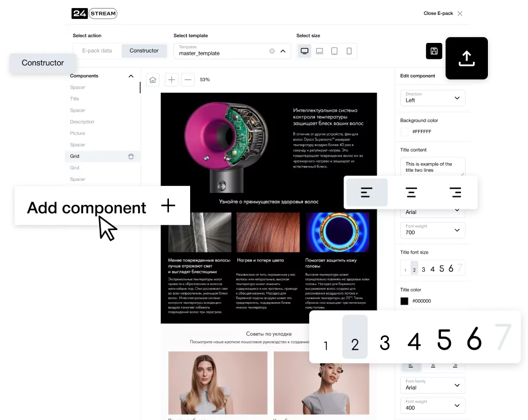The image size is (528, 420).
Task: Click the photo of the long-haired woman
Action: [218, 383]
